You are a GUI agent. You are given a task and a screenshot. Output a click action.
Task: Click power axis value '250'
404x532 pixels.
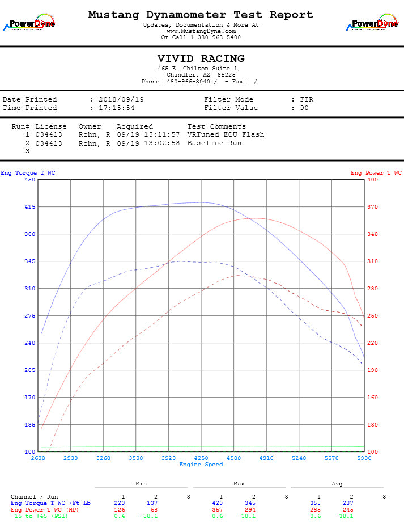[372, 315]
